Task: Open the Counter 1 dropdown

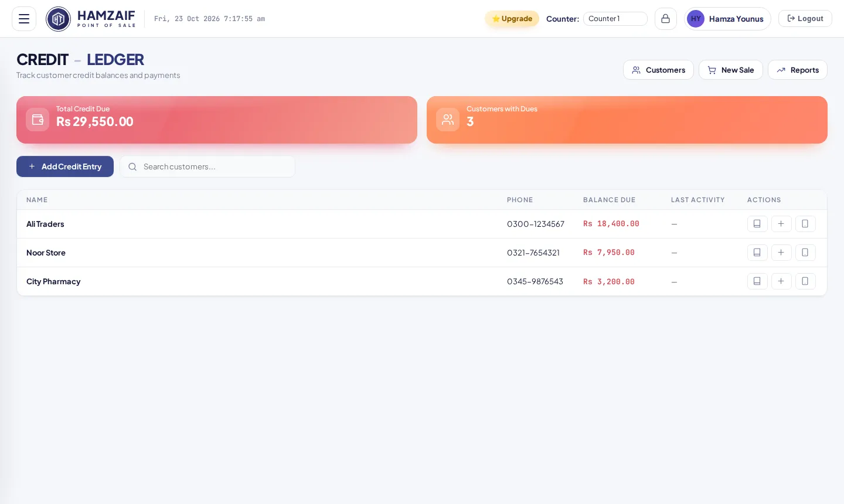Action: click(x=615, y=19)
